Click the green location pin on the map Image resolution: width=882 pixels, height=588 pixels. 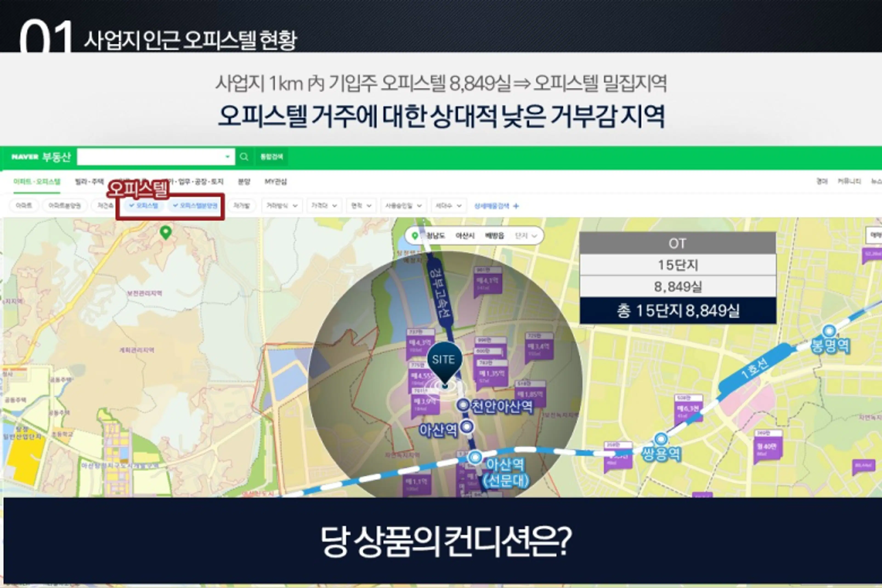pos(166,232)
